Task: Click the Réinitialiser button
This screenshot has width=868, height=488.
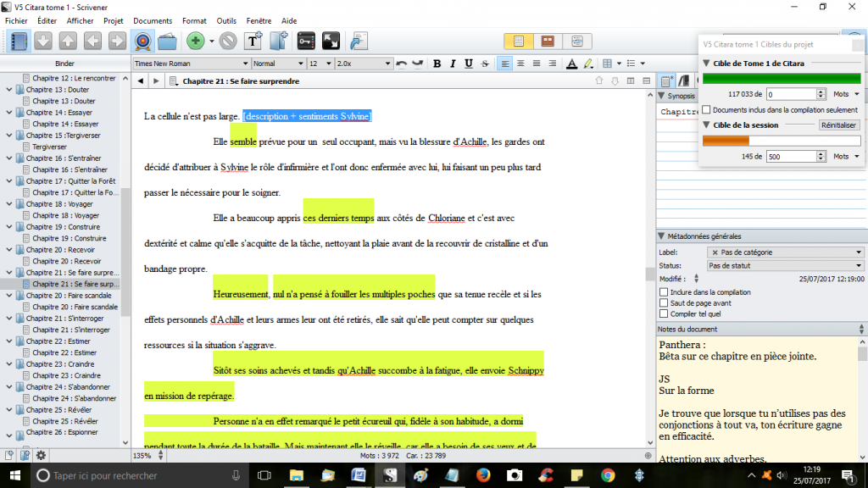Action: pyautogui.click(x=838, y=125)
